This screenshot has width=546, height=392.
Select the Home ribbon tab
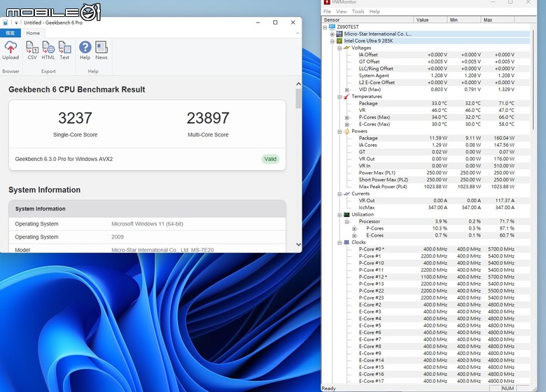(x=33, y=33)
